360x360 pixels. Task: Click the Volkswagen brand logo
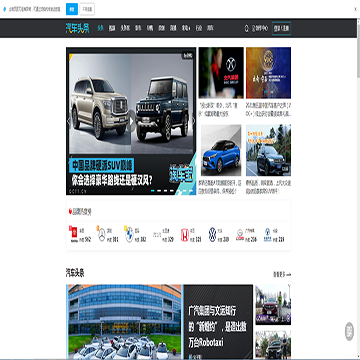212,235
